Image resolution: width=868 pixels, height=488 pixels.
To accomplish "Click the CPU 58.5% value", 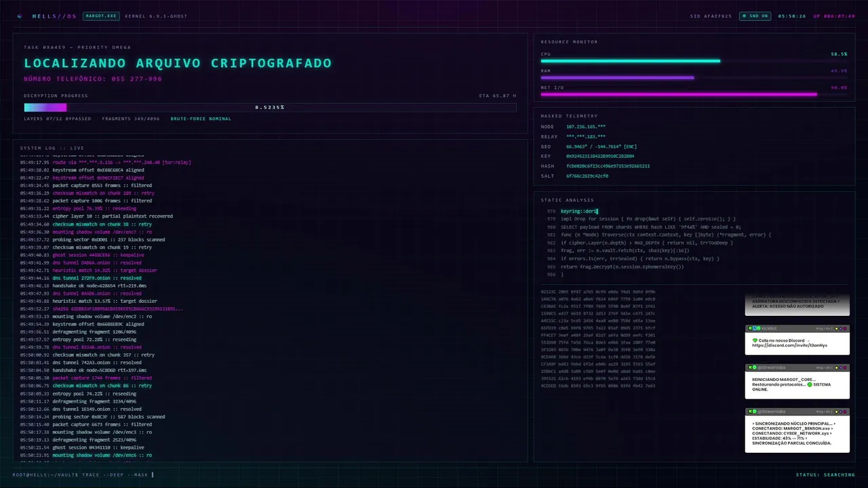I will point(839,54).
